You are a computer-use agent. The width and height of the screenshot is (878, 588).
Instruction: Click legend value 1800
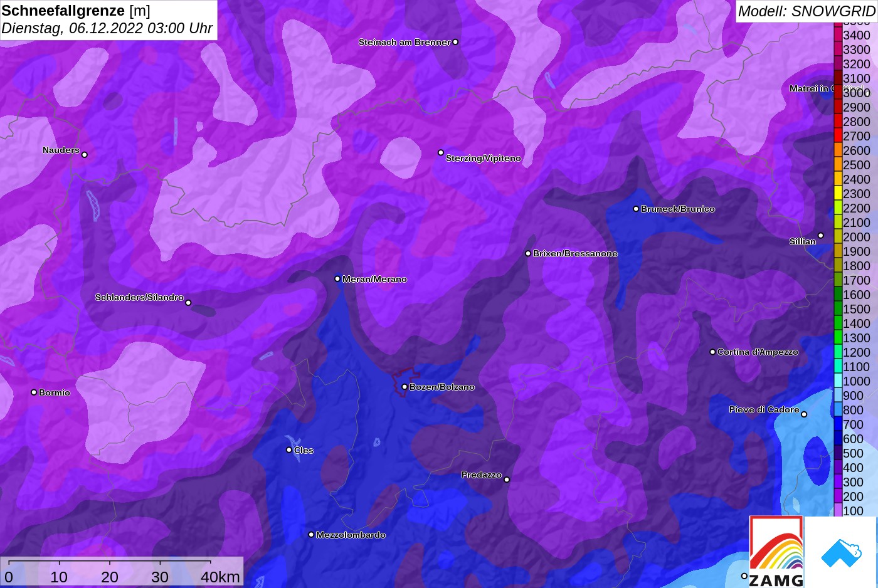point(857,266)
